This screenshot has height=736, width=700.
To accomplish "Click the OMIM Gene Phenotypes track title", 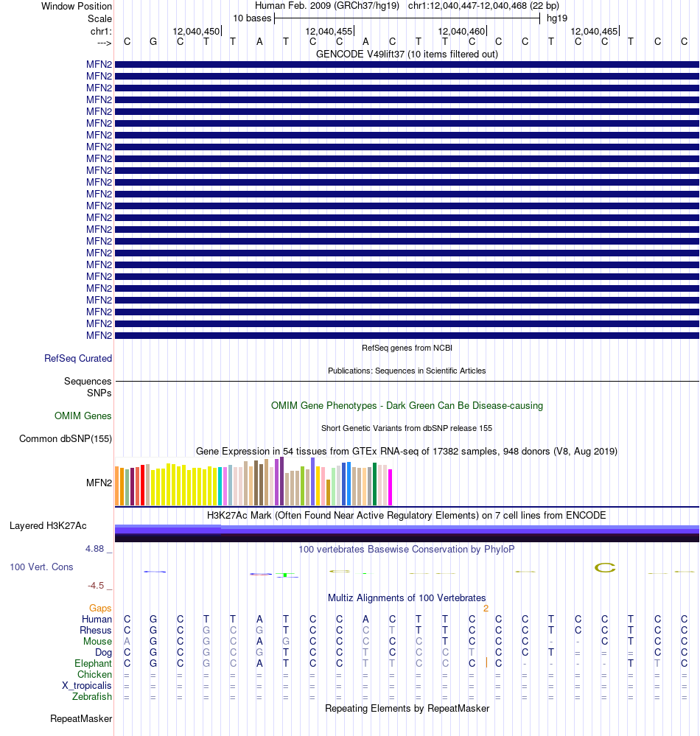I will [x=407, y=405].
